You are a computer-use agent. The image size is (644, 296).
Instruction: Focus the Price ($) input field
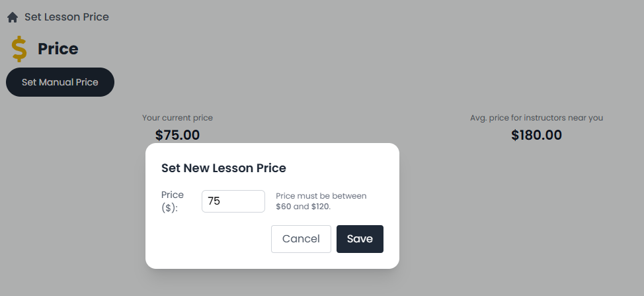pos(233,201)
